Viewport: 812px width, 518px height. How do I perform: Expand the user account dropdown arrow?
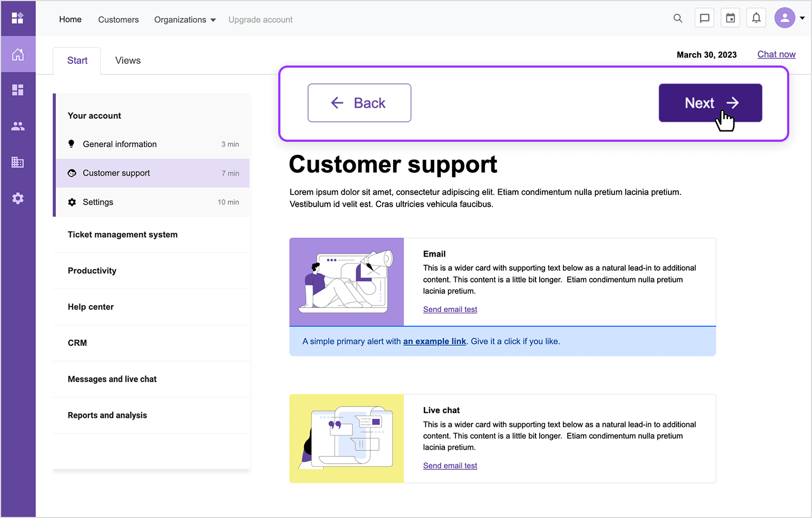[x=802, y=18]
